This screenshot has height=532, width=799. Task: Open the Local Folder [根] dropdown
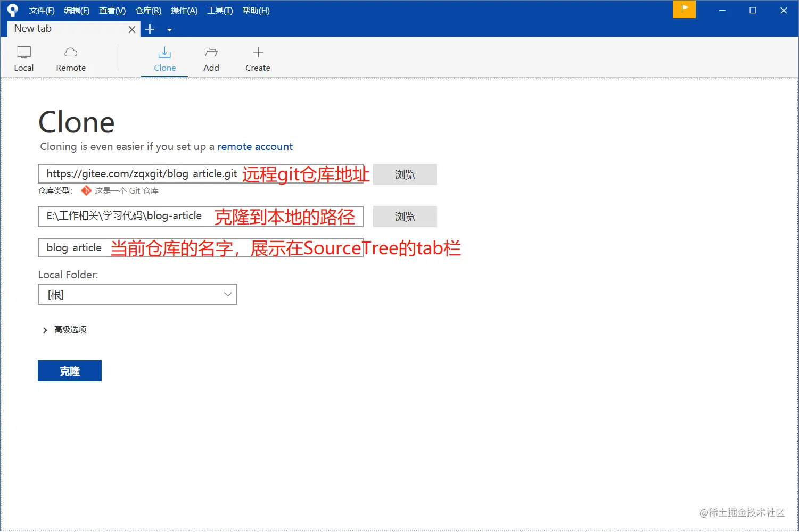137,294
